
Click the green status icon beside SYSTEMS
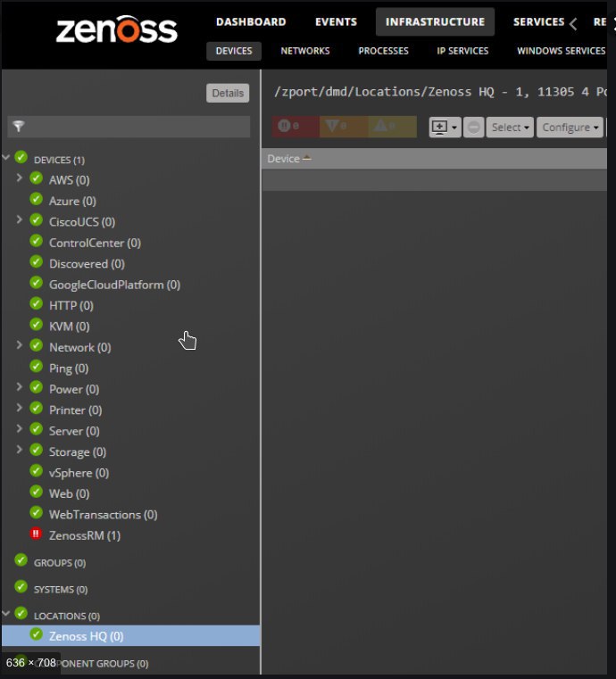pos(21,588)
